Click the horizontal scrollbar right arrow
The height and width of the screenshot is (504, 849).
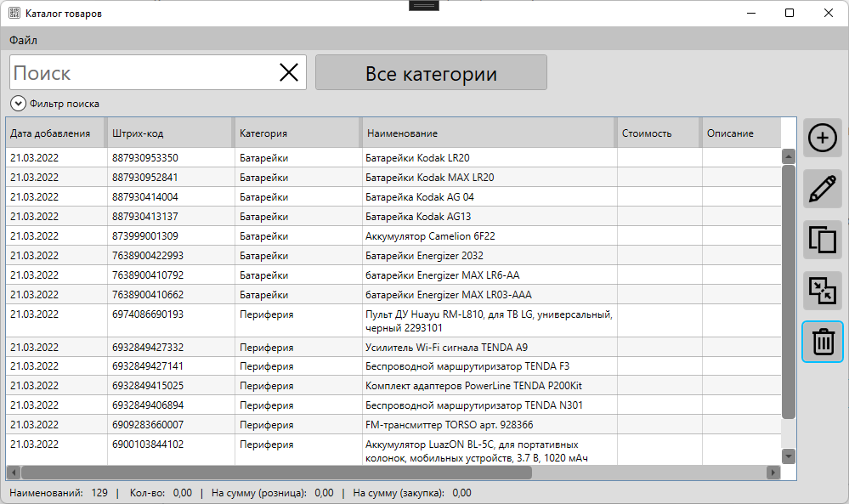click(773, 473)
